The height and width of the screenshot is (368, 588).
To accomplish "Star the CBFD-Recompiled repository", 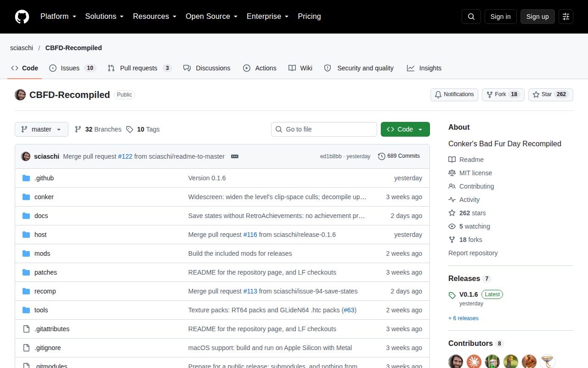I will pos(551,94).
